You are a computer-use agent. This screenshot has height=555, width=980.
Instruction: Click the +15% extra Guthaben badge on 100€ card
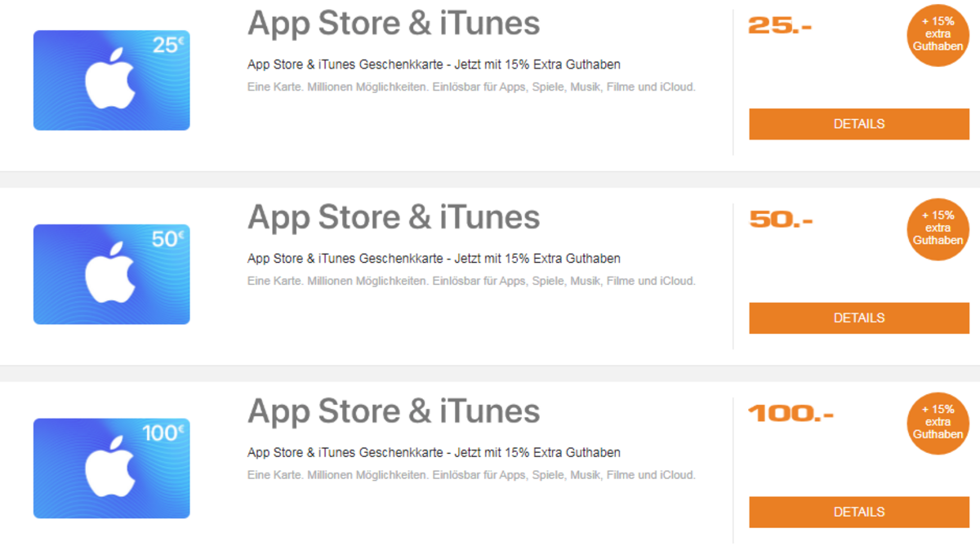click(x=938, y=423)
